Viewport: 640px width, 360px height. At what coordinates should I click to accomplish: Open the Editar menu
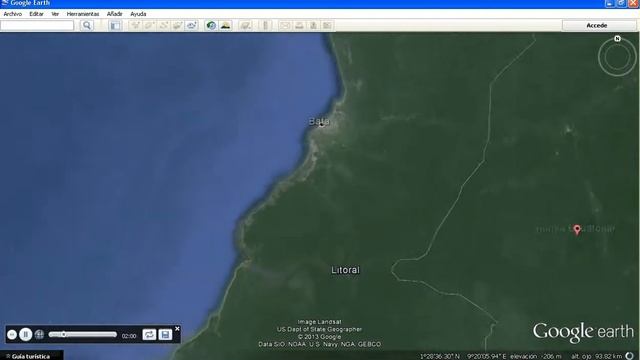(36, 14)
